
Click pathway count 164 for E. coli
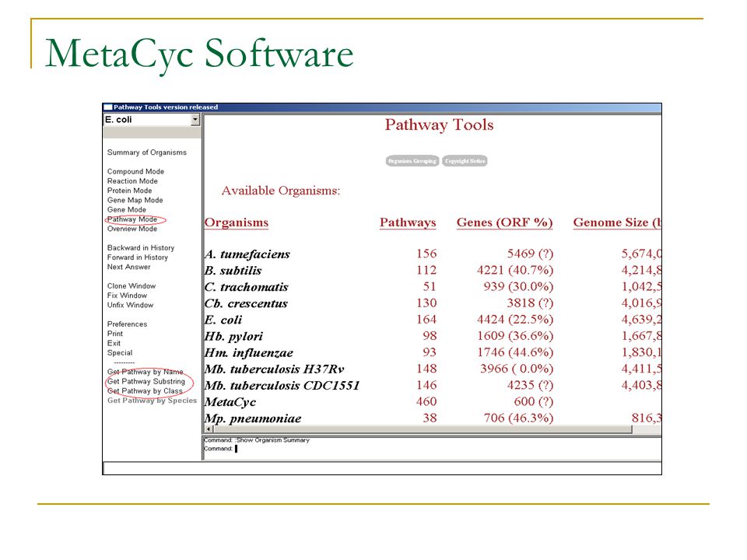(x=426, y=320)
